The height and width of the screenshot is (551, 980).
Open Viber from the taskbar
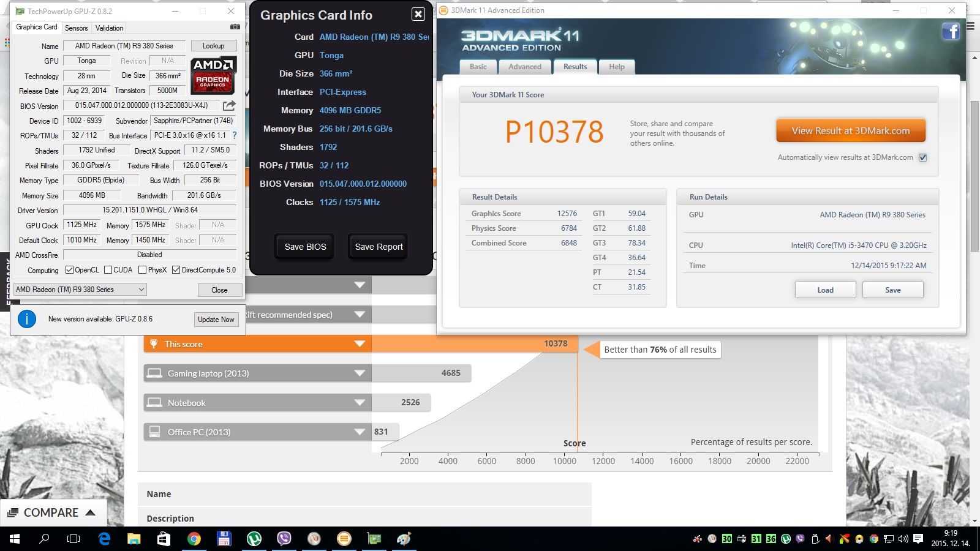pyautogui.click(x=284, y=539)
